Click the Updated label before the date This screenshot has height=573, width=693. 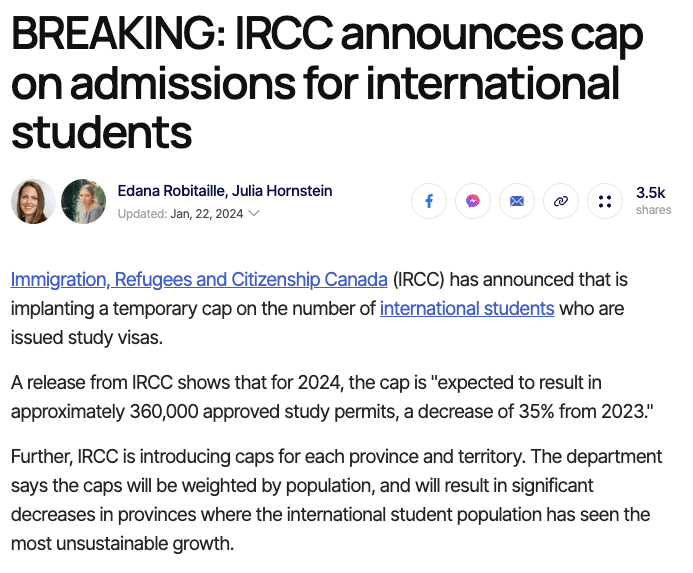pyautogui.click(x=142, y=214)
